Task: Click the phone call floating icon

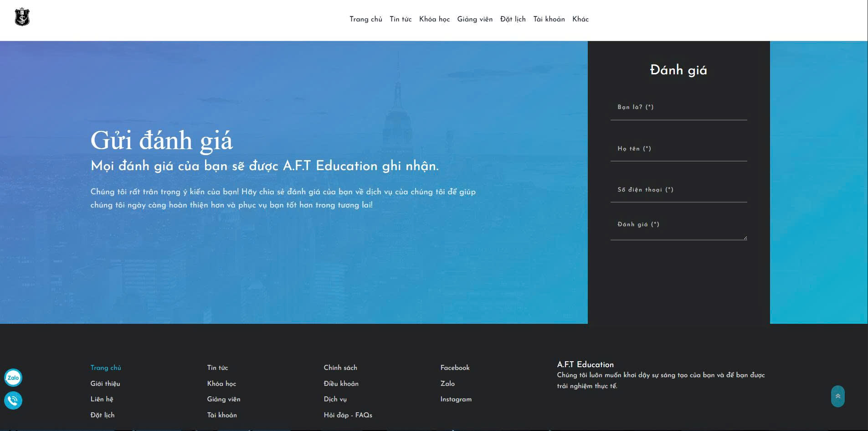Action: (13, 400)
